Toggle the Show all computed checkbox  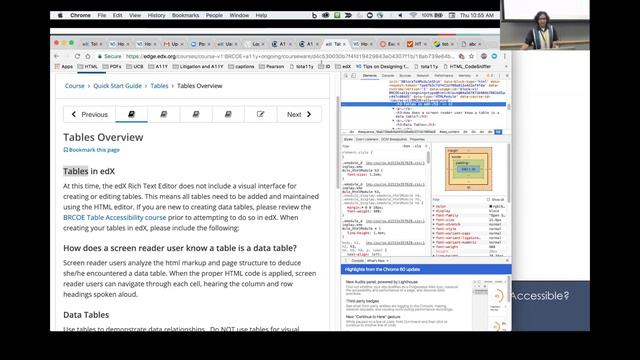(x=488, y=200)
